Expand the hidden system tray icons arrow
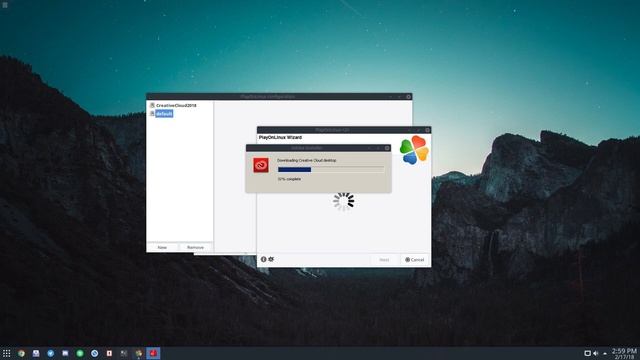Screen dimensions: 640x360 pos(604,354)
